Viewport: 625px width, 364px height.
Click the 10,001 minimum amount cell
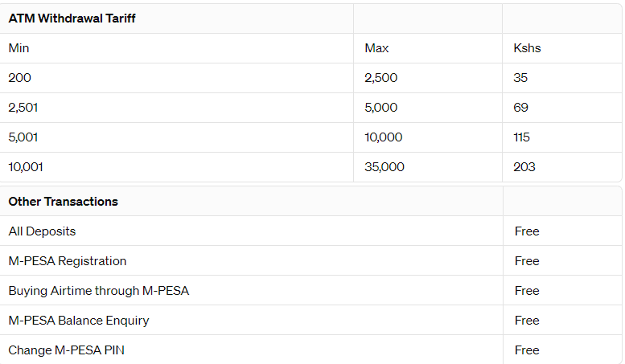26,167
